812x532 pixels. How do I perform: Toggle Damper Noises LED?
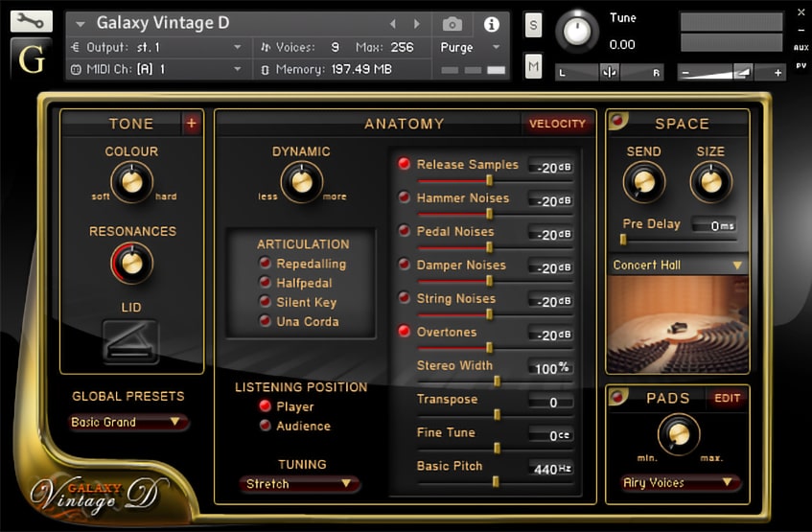tap(404, 265)
